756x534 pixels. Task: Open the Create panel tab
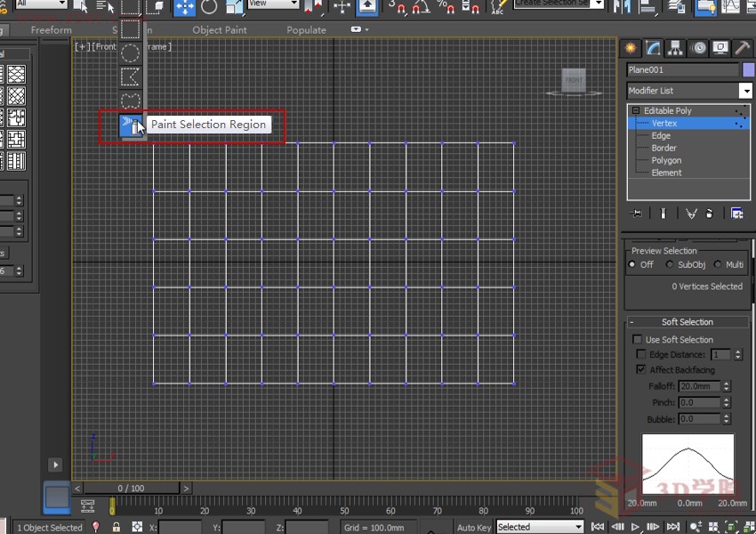pyautogui.click(x=631, y=48)
